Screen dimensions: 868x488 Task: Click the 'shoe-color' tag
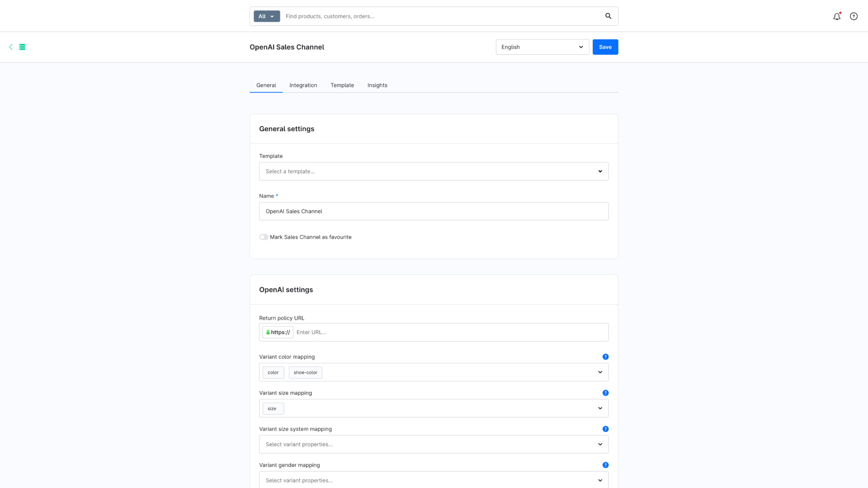(305, 373)
